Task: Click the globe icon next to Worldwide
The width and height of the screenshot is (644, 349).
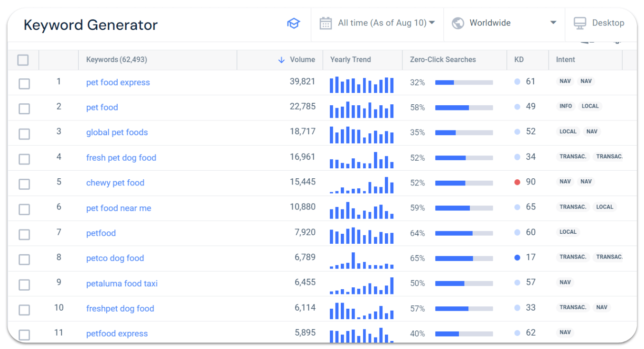Action: click(x=457, y=22)
